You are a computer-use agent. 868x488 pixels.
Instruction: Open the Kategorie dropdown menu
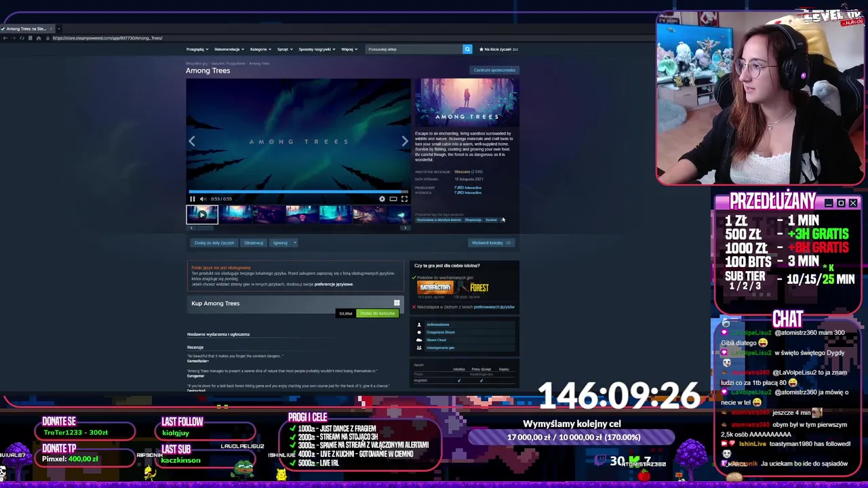point(260,49)
